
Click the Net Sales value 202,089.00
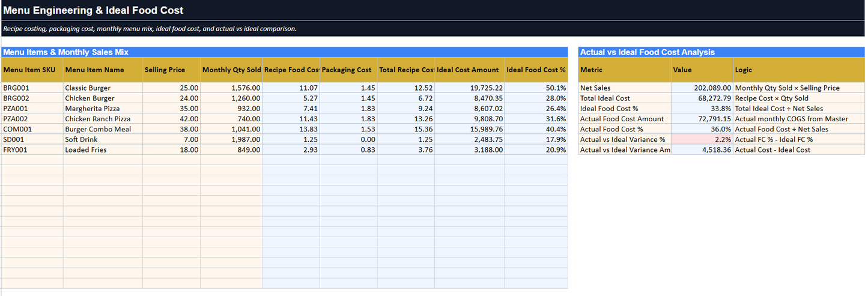pyautogui.click(x=702, y=88)
